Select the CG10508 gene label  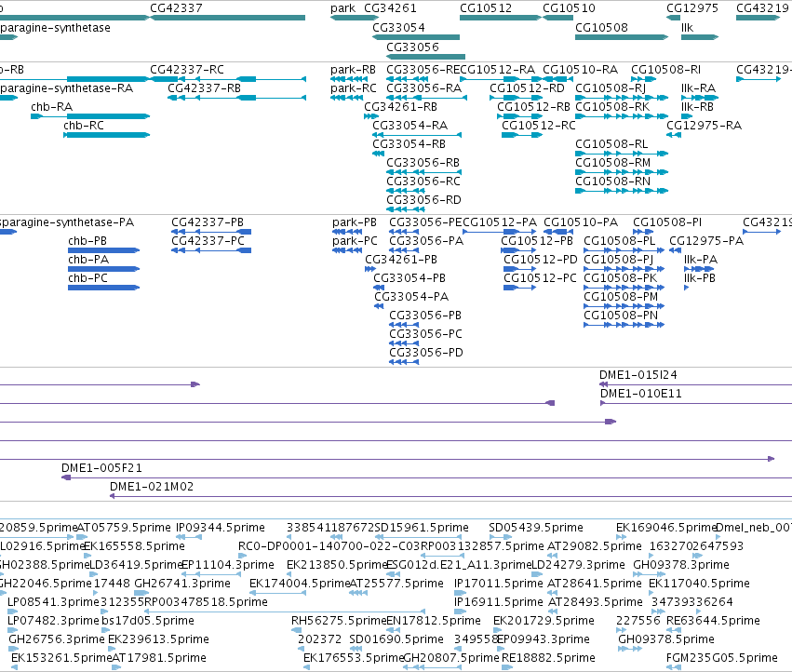(601, 27)
